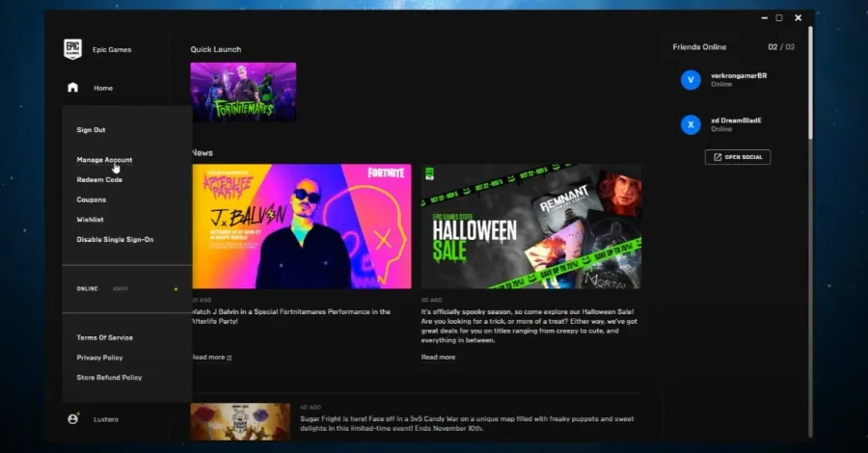Launch Fortnitemares from Quick Launch thumbnail
The height and width of the screenshot is (453, 868).
(x=243, y=92)
